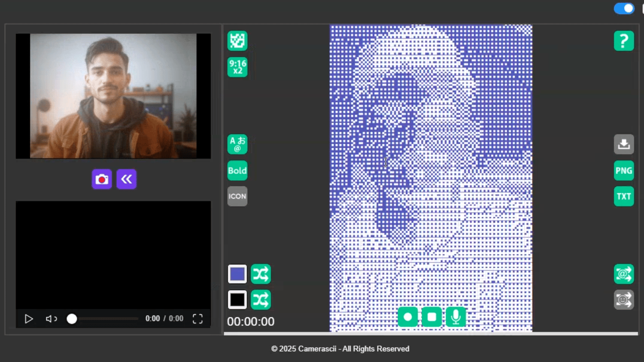Stop recording with the square button

pos(432,317)
